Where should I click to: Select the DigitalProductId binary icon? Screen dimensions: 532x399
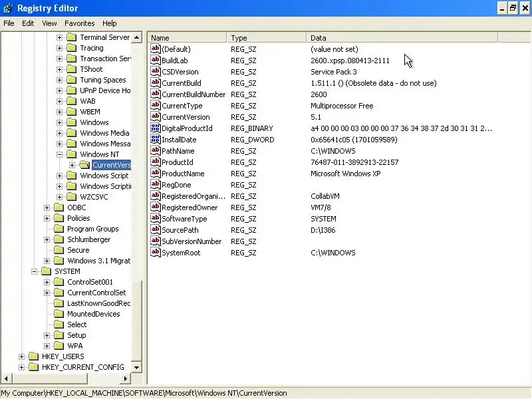(156, 128)
